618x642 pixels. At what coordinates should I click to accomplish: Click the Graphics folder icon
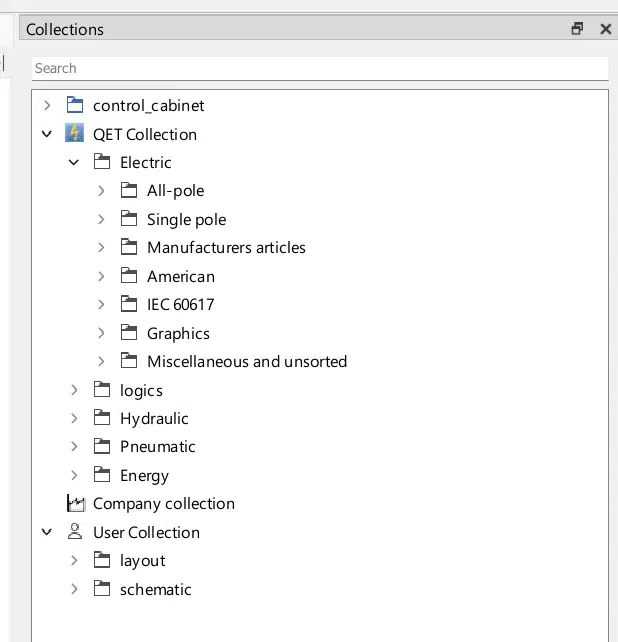tap(129, 332)
